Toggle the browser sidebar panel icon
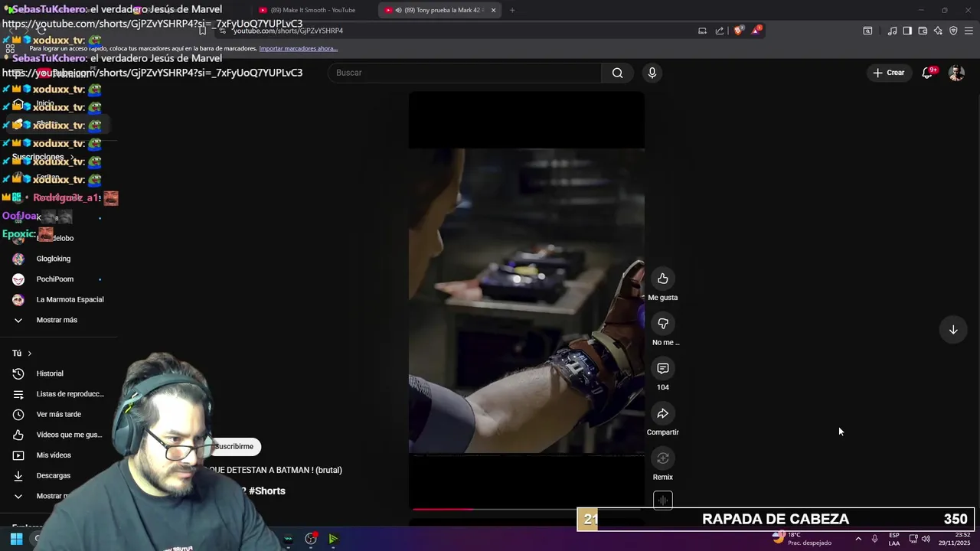The height and width of the screenshot is (551, 980). pyautogui.click(x=907, y=31)
